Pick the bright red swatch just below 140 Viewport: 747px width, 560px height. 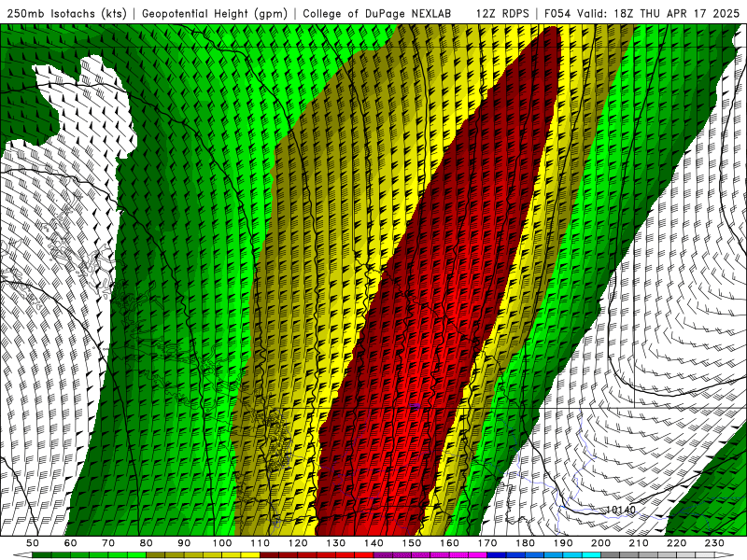364,554
